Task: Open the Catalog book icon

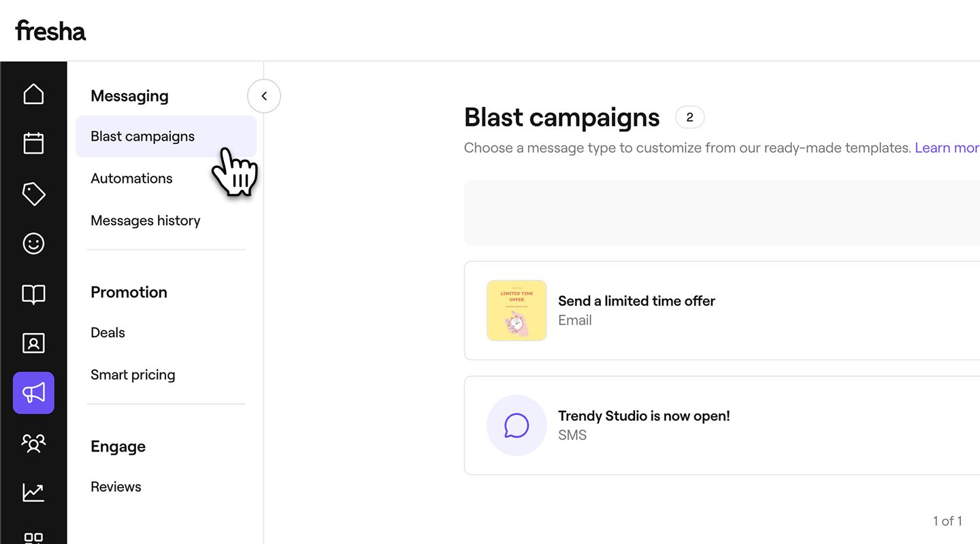Action: 33,294
